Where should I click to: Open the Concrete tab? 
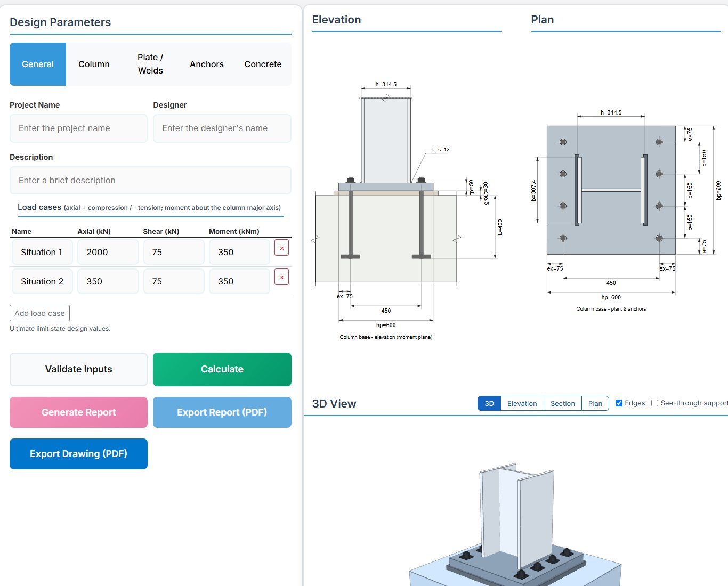[263, 64]
